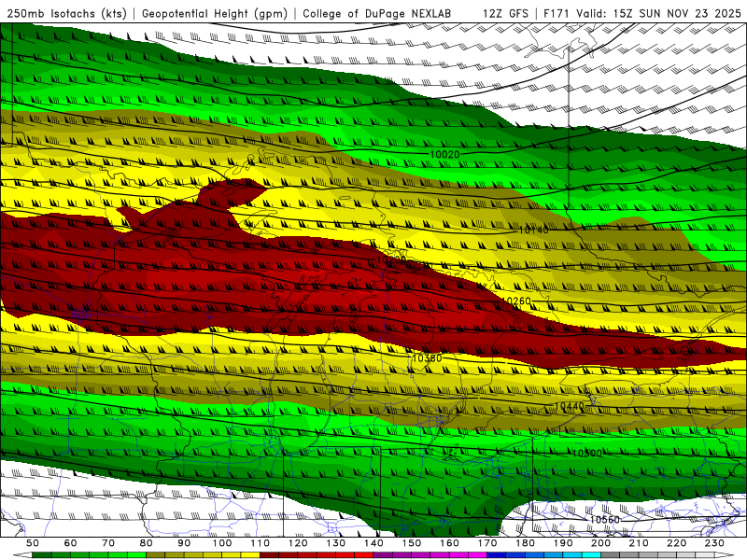
Task: Click the 150 value on the legend scale
Action: coord(412,543)
